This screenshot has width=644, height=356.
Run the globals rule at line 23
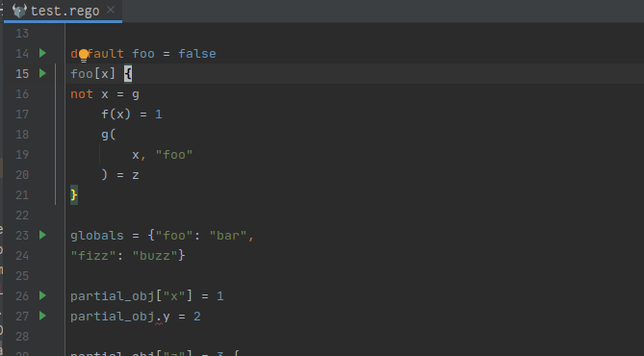(x=42, y=235)
